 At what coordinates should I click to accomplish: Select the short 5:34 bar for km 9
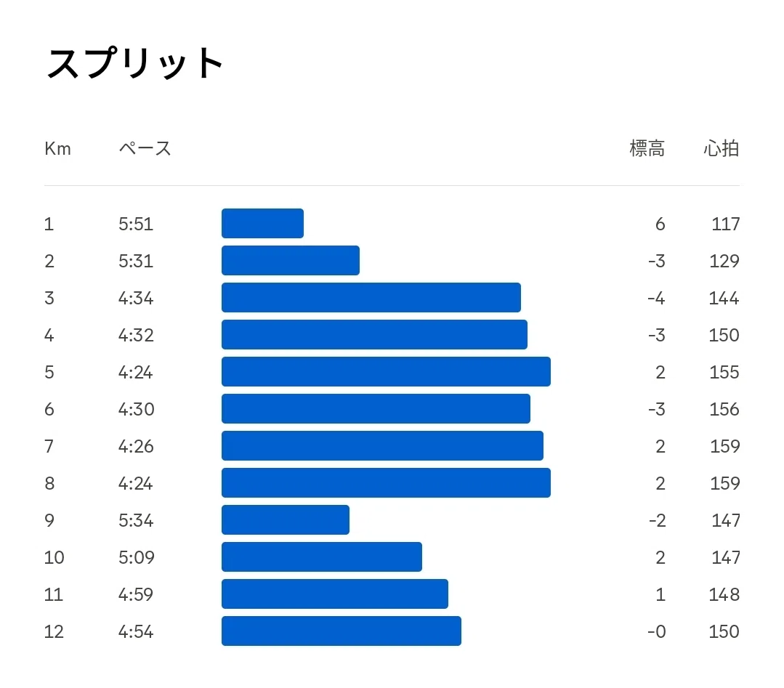point(286,519)
